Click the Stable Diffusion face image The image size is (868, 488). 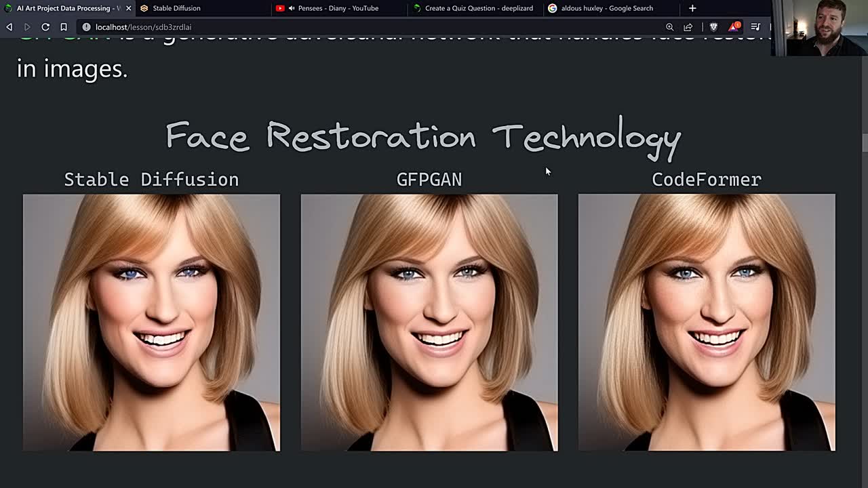point(151,323)
